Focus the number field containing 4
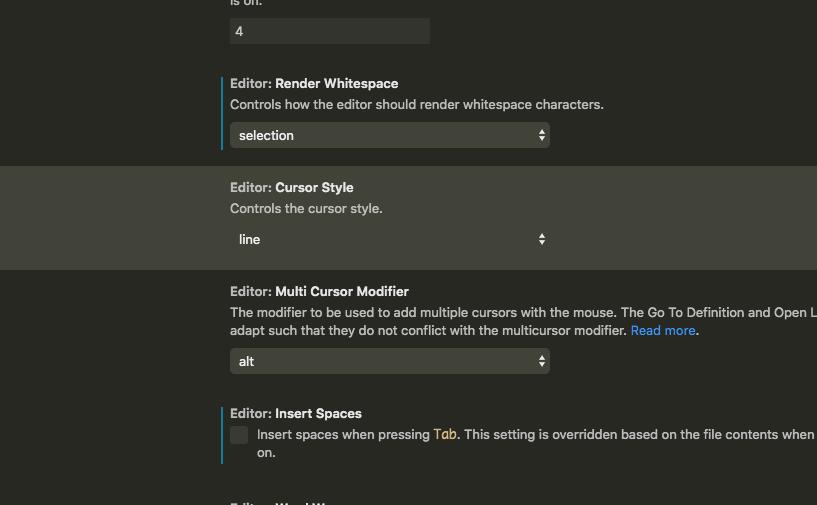The image size is (817, 505). [x=329, y=31]
